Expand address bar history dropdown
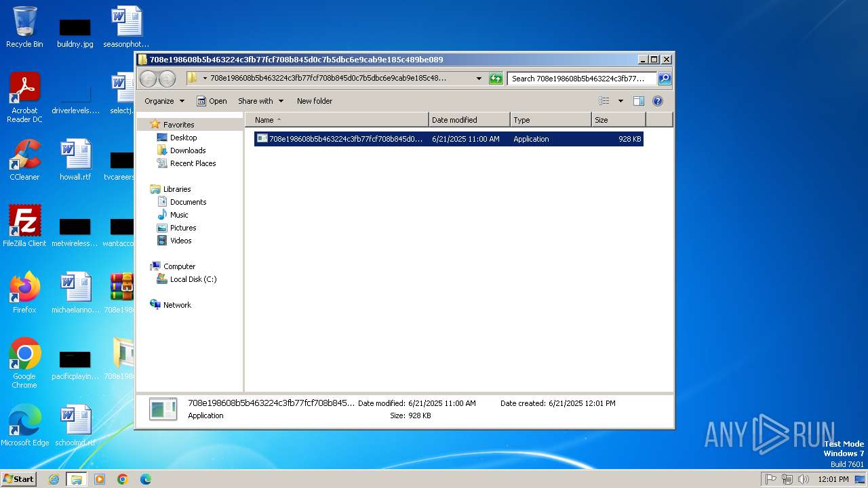868x488 pixels. coord(479,79)
